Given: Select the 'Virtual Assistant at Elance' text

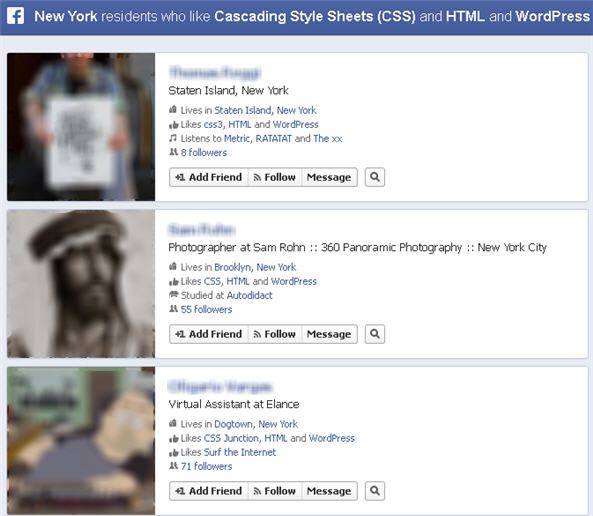Looking at the screenshot, I should click(234, 404).
